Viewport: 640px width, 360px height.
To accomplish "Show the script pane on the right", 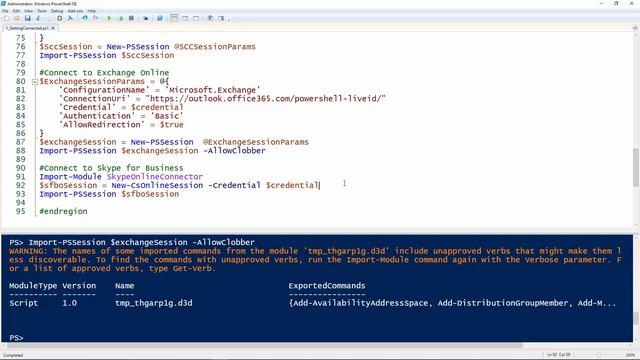I will tap(185, 18).
